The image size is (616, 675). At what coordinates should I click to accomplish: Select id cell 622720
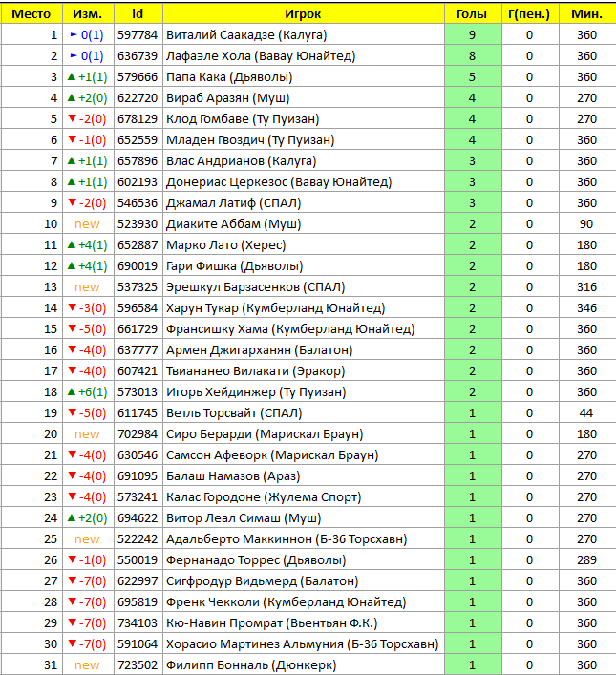coord(138,98)
